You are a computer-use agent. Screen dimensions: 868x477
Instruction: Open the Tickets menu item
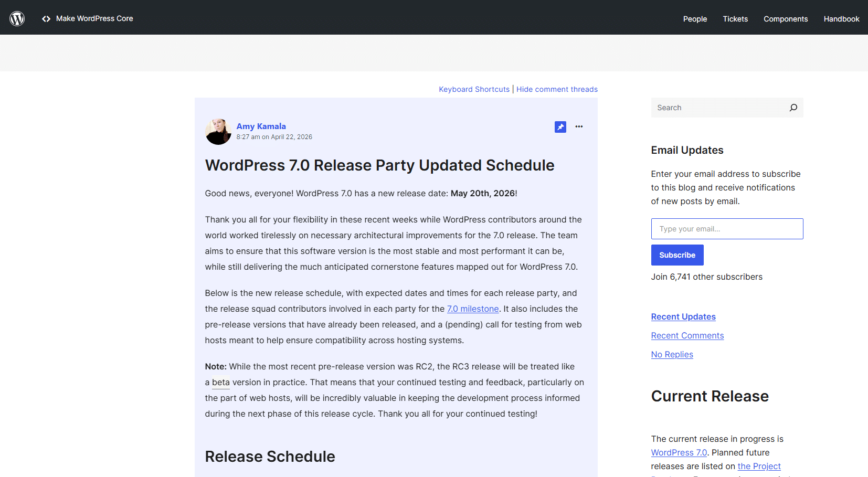[x=735, y=19]
